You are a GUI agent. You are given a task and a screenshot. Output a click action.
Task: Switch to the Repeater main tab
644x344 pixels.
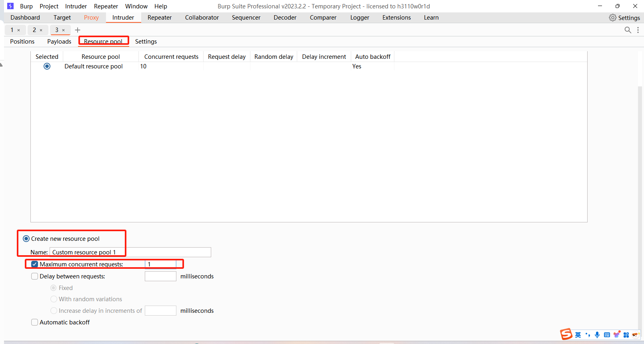[x=160, y=18]
